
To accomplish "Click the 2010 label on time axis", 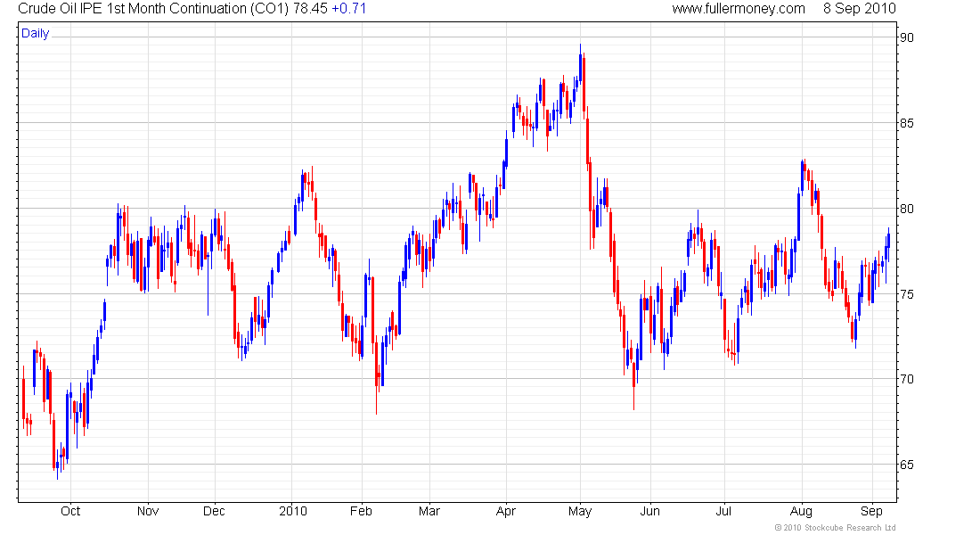I will (292, 511).
